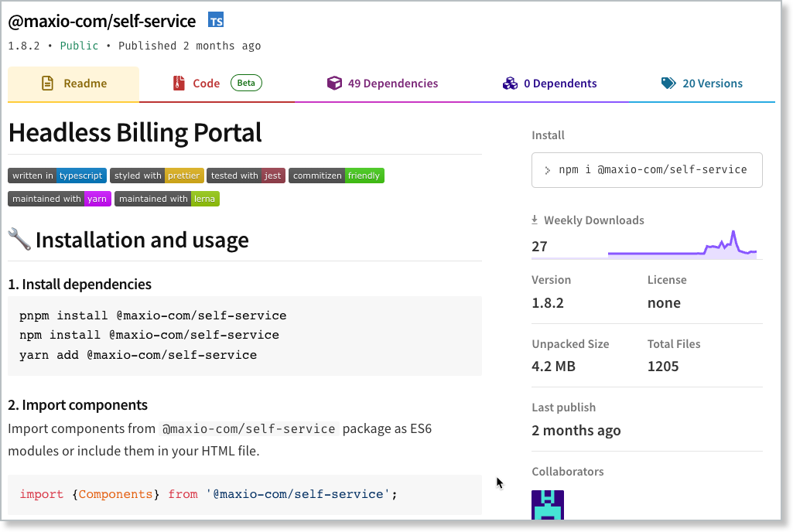Click the yarn add code line
The height and width of the screenshot is (532, 793).
138,355
